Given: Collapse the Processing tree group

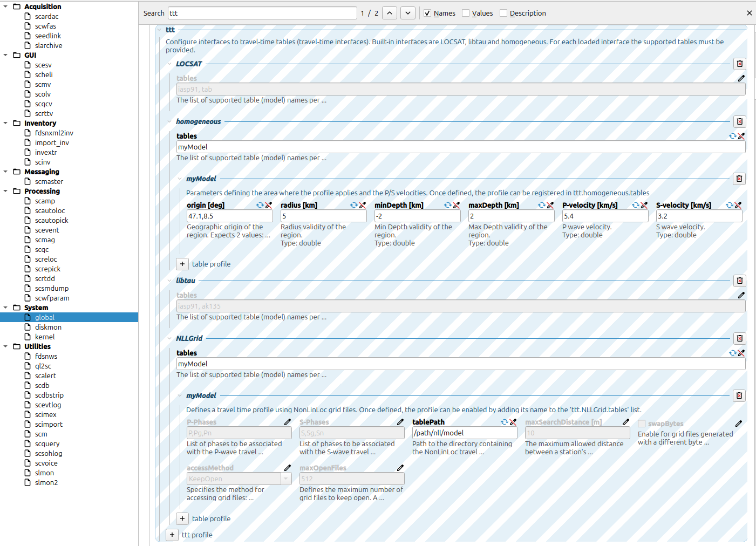Looking at the screenshot, I should 5,191.
